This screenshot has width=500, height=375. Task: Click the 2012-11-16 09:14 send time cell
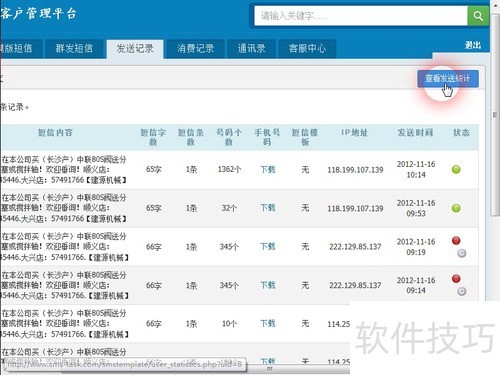pos(416,285)
